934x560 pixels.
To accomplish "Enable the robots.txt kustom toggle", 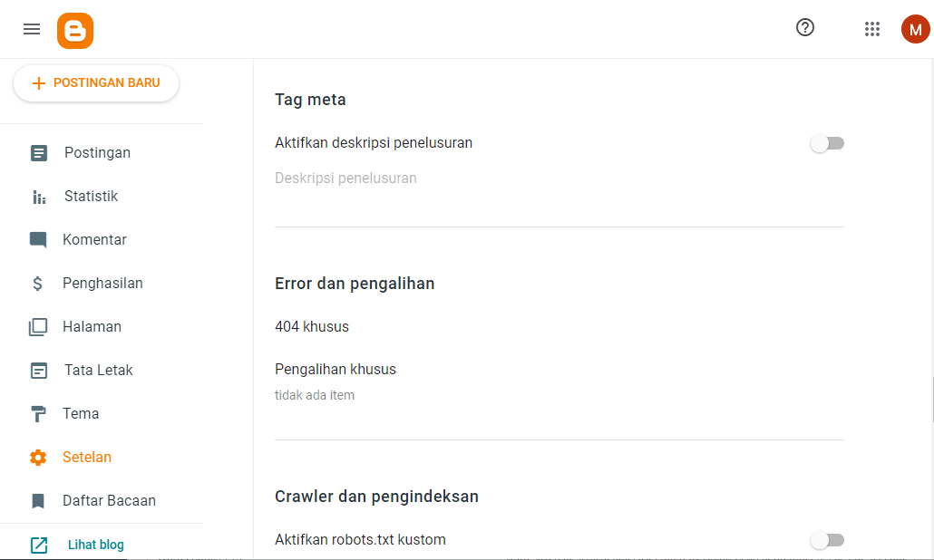I will click(826, 539).
